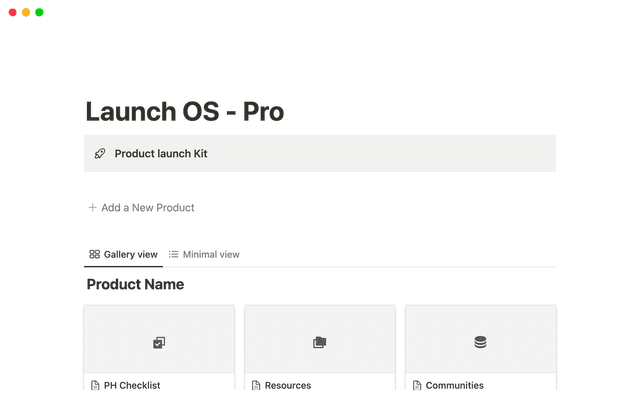Open the PH Checklist page title
Viewport: 640px width, 400px height.
coord(132,386)
